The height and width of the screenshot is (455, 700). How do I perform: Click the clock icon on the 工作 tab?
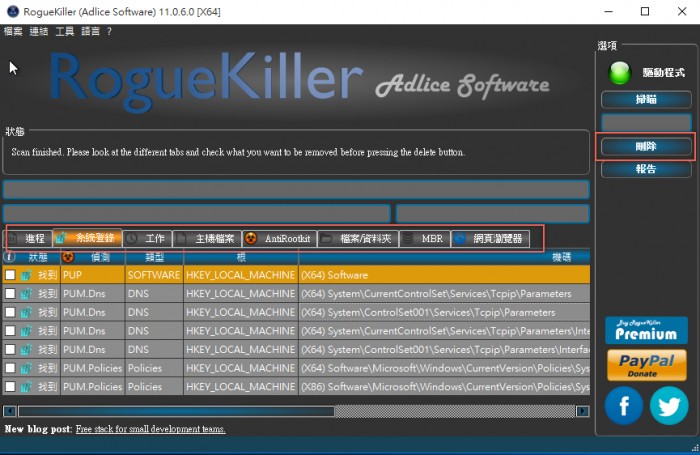click(x=131, y=238)
